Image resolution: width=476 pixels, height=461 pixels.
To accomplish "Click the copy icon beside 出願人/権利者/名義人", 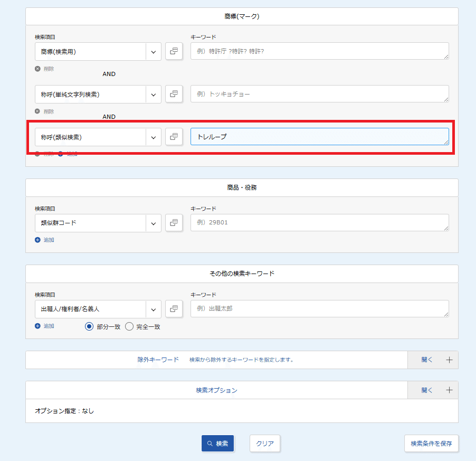I will pyautogui.click(x=174, y=309).
